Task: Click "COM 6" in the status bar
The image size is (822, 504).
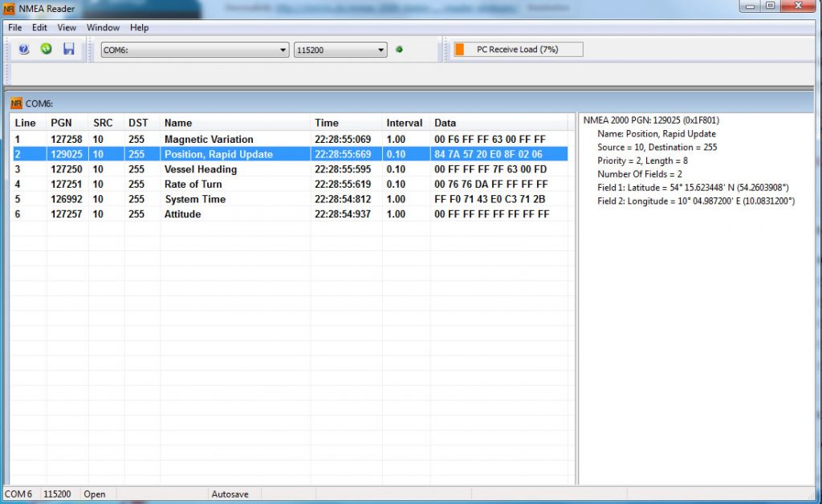Action: click(x=18, y=494)
